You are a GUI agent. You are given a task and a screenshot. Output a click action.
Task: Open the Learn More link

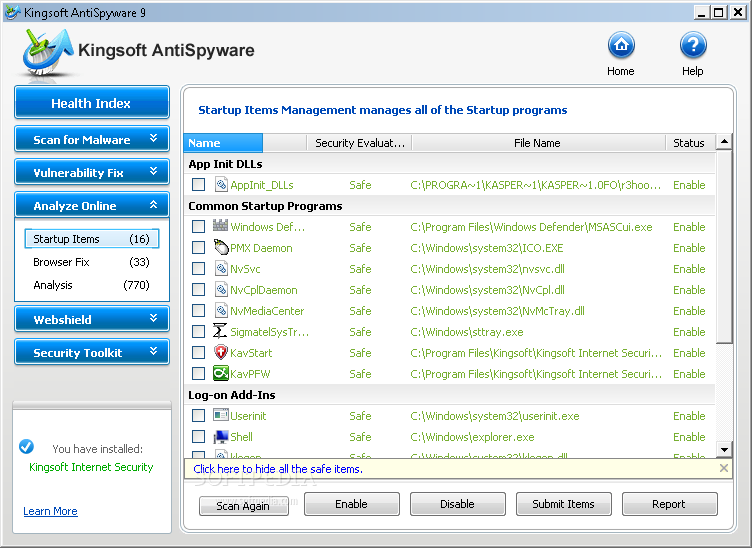[50, 511]
